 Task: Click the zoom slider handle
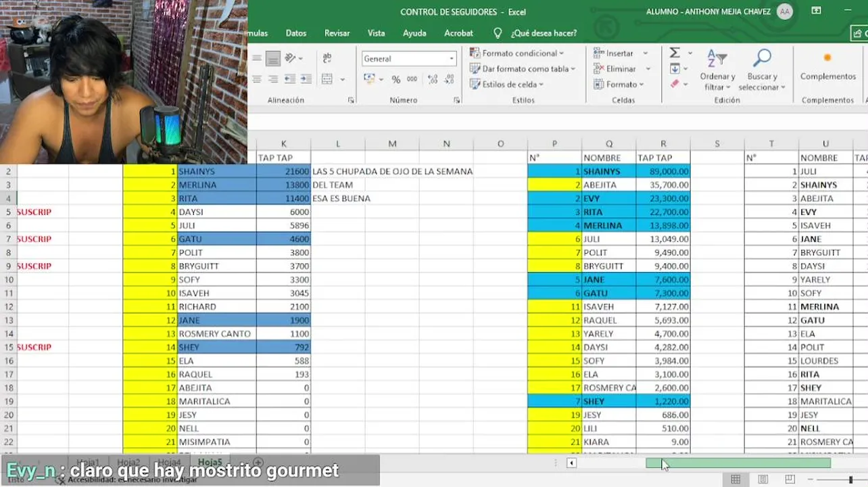[850, 480]
